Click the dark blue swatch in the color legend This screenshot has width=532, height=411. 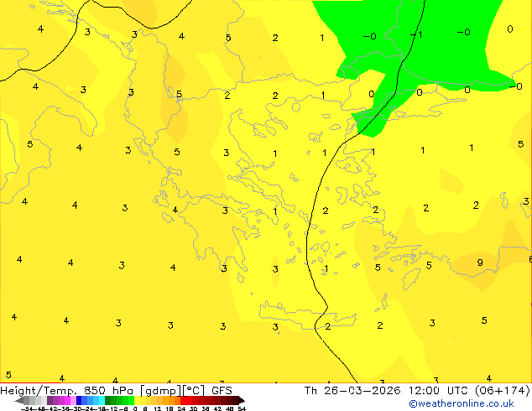pos(79,400)
